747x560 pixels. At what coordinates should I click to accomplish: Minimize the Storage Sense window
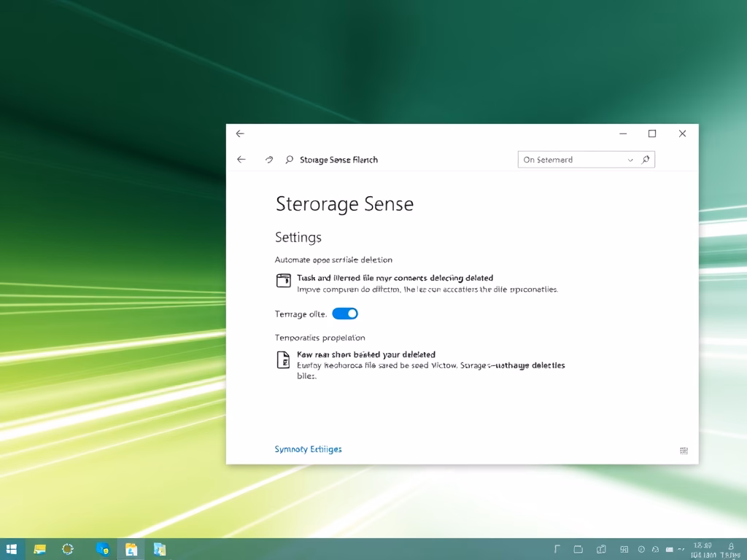(623, 134)
